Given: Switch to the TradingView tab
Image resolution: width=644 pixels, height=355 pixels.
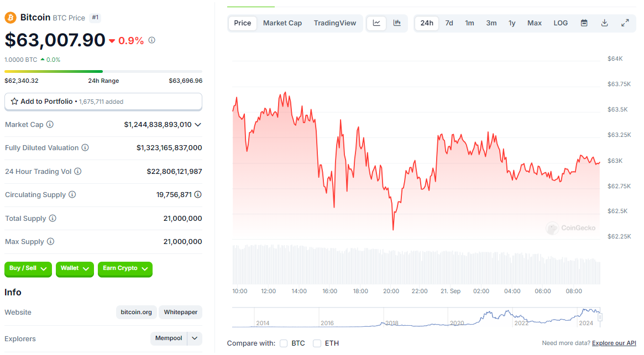Looking at the screenshot, I should (x=335, y=23).
